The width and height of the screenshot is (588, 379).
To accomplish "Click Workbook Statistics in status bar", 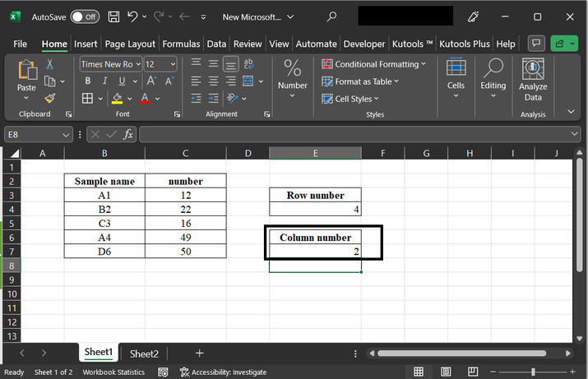I will [113, 372].
